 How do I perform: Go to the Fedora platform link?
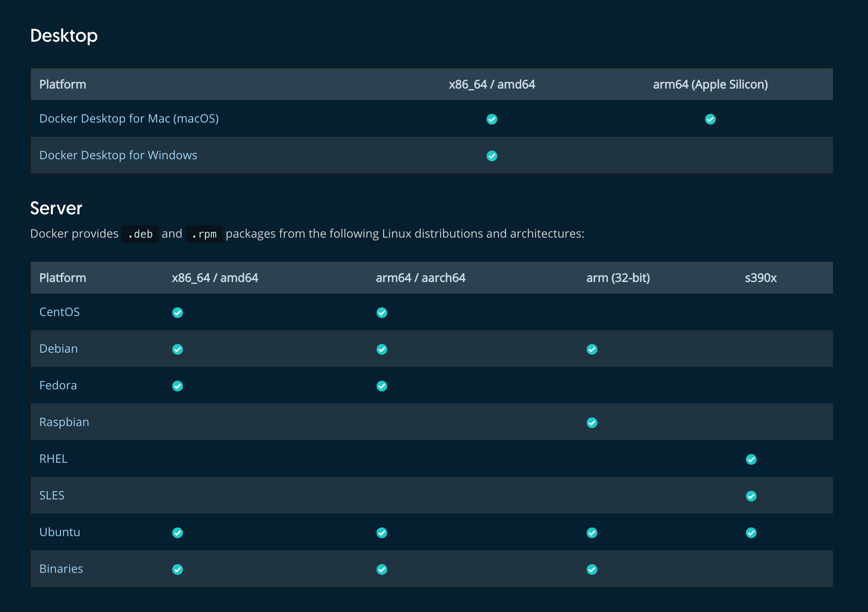(x=58, y=385)
